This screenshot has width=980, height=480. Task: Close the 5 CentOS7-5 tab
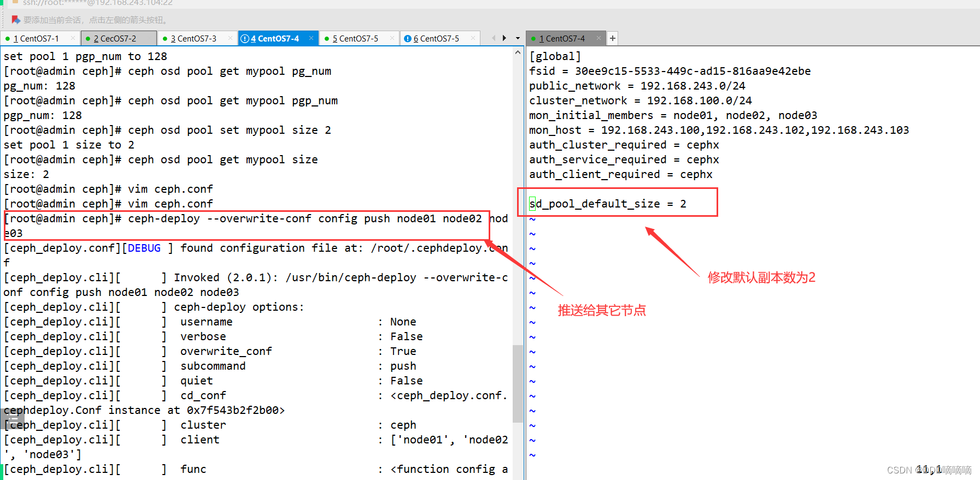[x=392, y=38]
